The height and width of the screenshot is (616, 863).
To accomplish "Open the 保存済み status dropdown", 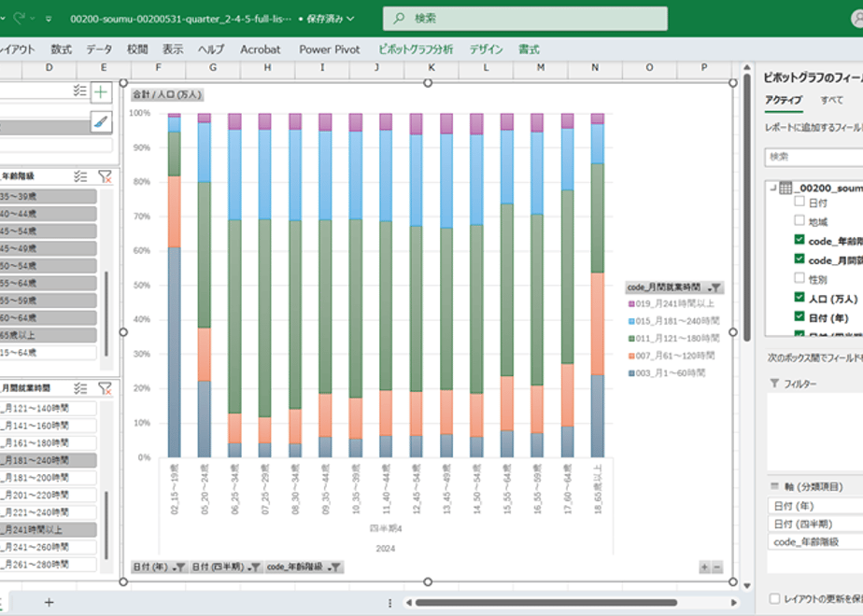I will coord(331,19).
